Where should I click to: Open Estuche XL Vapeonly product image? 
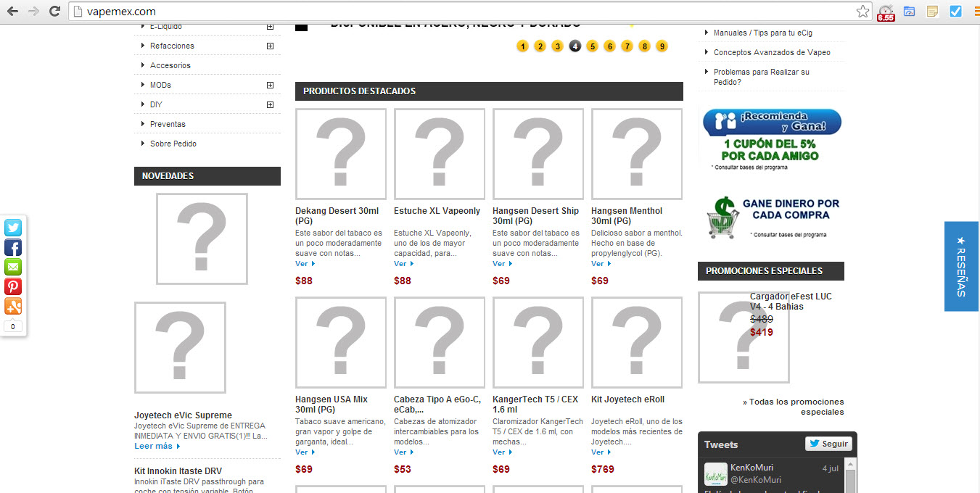pos(440,154)
